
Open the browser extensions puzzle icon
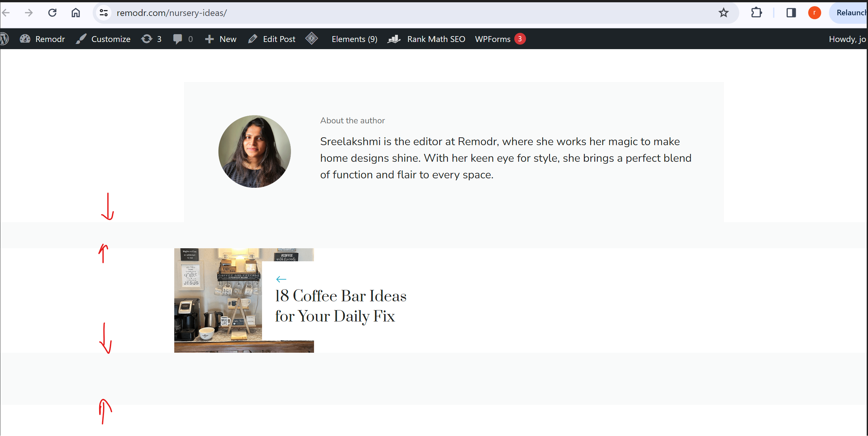pyautogui.click(x=756, y=13)
